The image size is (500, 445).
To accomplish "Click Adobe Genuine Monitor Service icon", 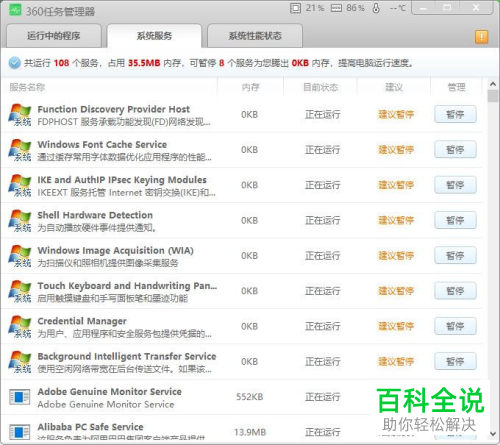I will 19,397.
